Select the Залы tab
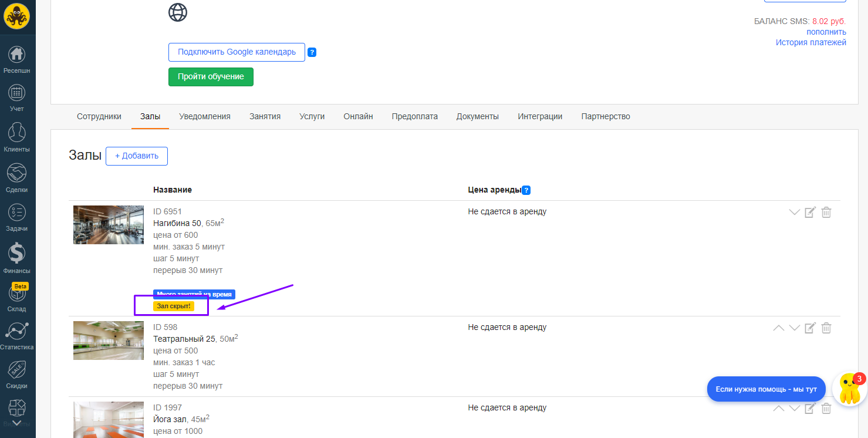This screenshot has height=438, width=868. [x=150, y=116]
